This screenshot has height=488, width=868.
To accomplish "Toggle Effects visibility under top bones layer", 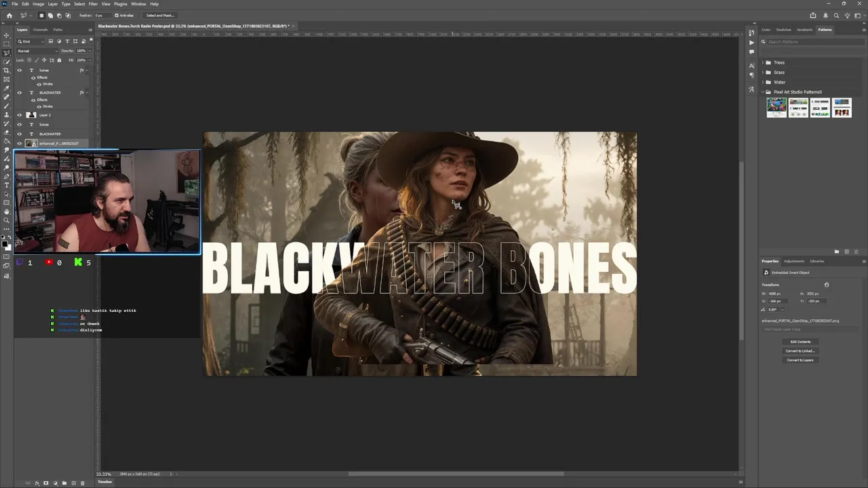I will tap(33, 77).
